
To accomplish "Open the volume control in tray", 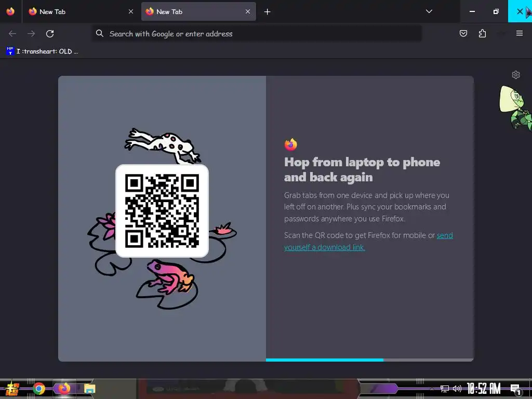I will pyautogui.click(x=457, y=389).
